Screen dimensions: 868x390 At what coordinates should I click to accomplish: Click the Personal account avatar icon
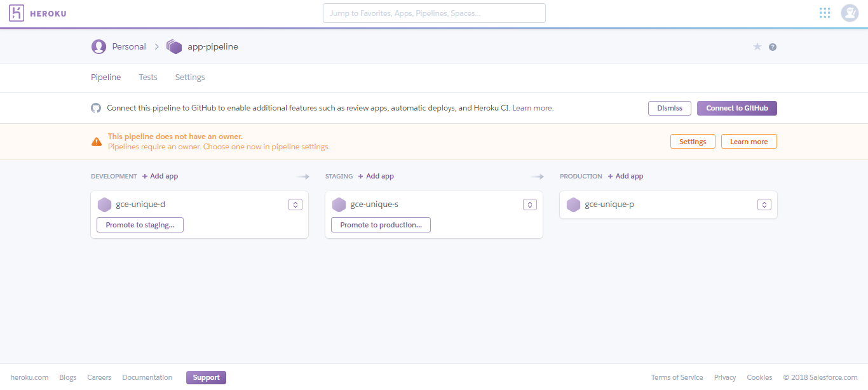(98, 46)
